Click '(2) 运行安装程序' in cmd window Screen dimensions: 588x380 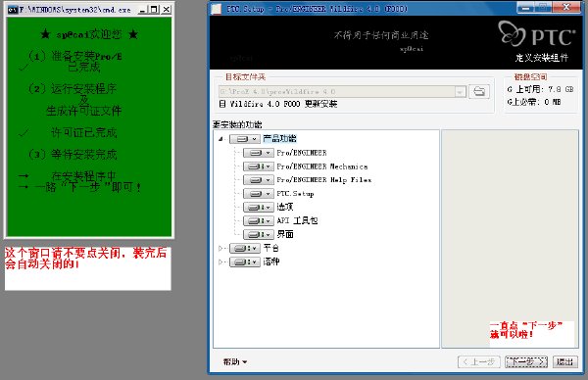[73, 89]
